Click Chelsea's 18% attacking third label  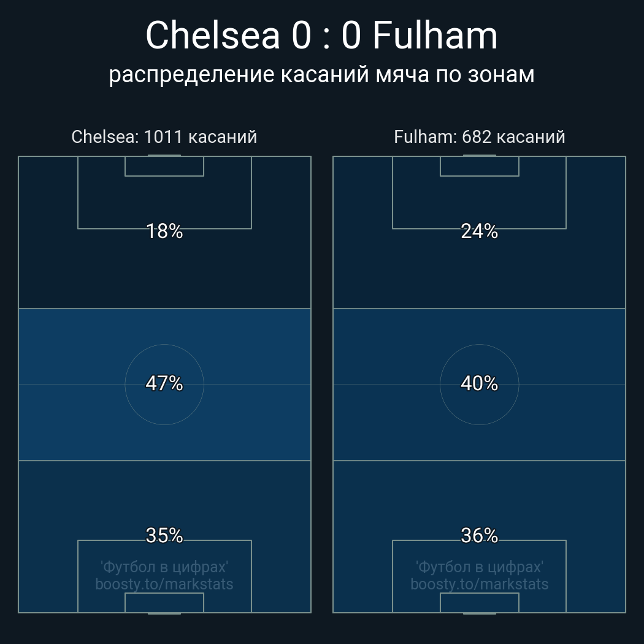(x=164, y=231)
